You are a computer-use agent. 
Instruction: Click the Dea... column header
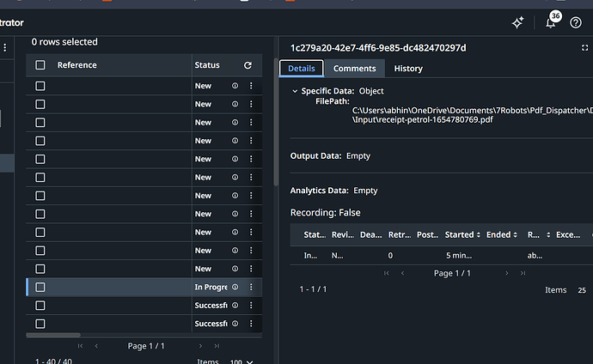pyautogui.click(x=370, y=235)
